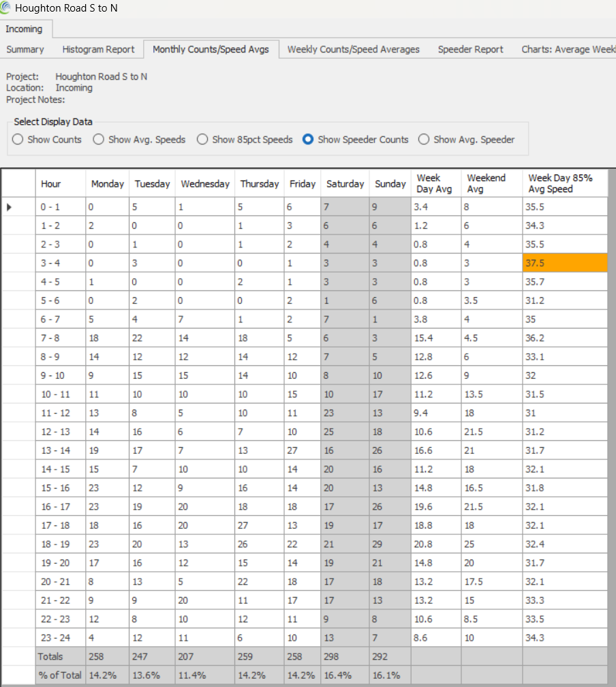Open the Summary tab
Viewport: 616px width, 687px height.
pyautogui.click(x=25, y=49)
